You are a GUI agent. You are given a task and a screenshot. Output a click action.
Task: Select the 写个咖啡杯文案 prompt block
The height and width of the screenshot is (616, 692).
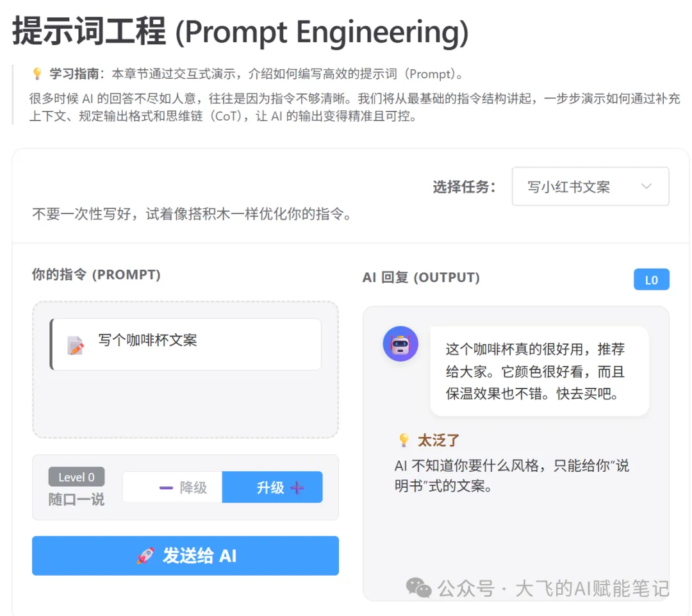click(186, 344)
